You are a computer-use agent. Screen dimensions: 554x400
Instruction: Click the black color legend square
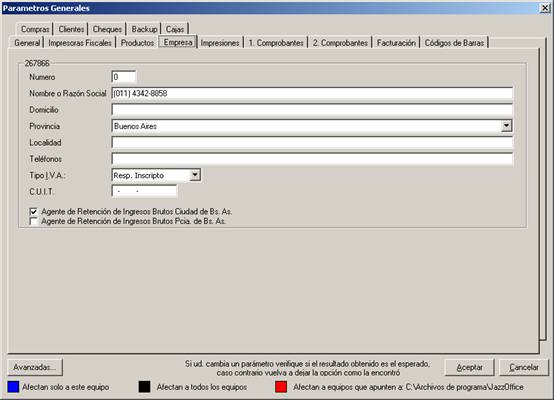145,387
